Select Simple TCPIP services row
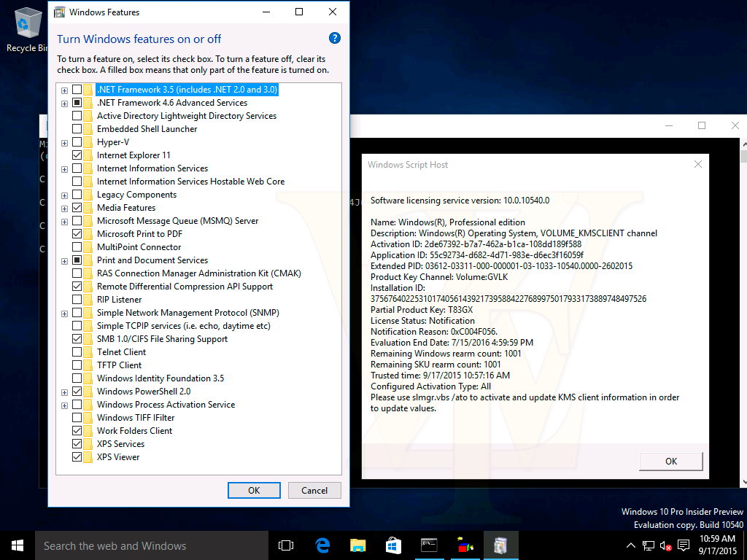The image size is (747, 560). [183, 326]
